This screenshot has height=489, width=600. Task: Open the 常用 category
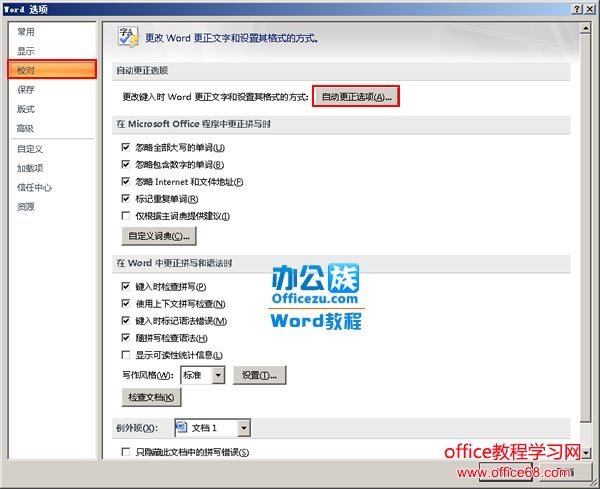click(26, 32)
